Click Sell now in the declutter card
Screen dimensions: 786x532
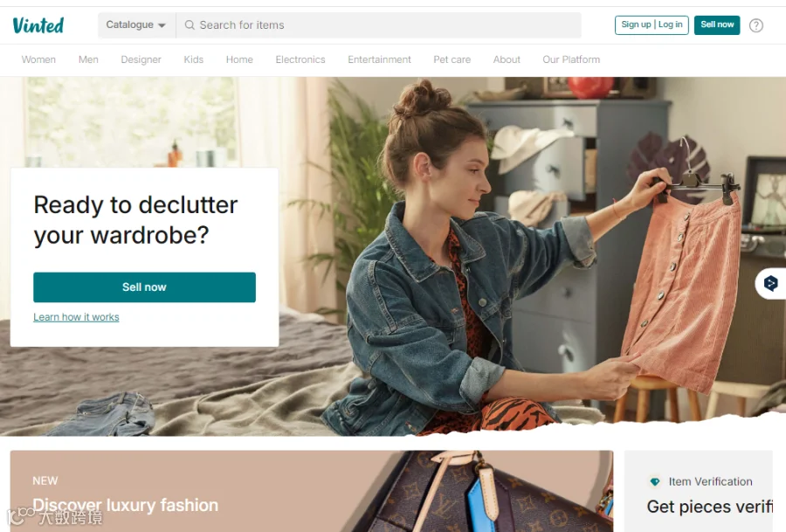tap(144, 287)
